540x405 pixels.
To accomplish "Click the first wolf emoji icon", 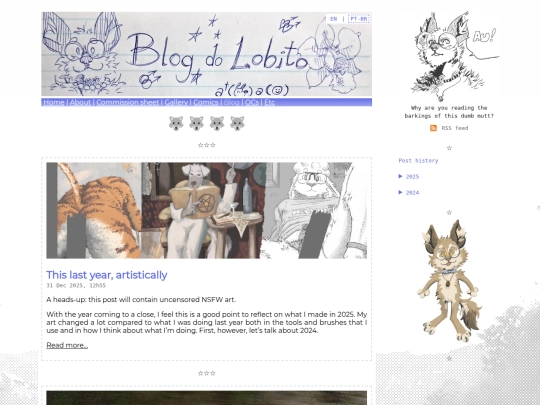I will tap(176, 123).
